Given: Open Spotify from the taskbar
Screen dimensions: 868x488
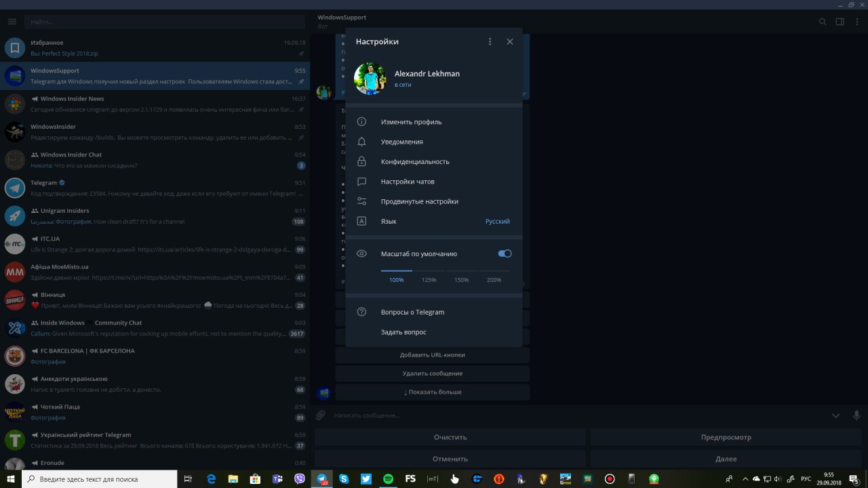Looking at the screenshot, I should (388, 479).
